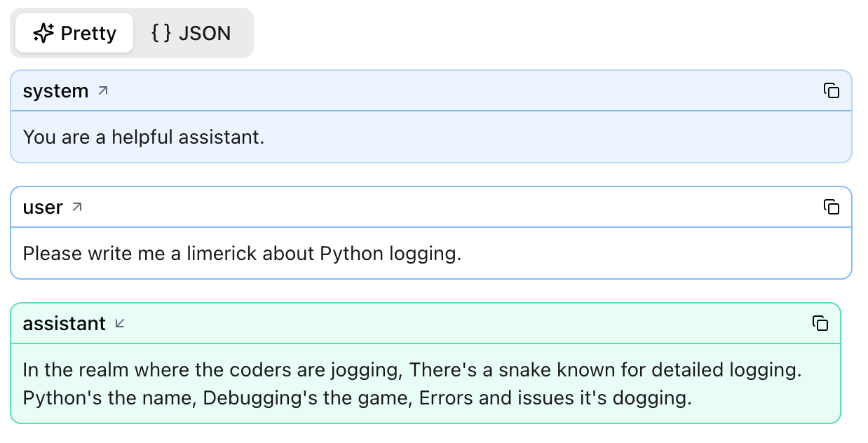Copy the system message content
Image resolution: width=868 pixels, height=443 pixels.
point(831,90)
